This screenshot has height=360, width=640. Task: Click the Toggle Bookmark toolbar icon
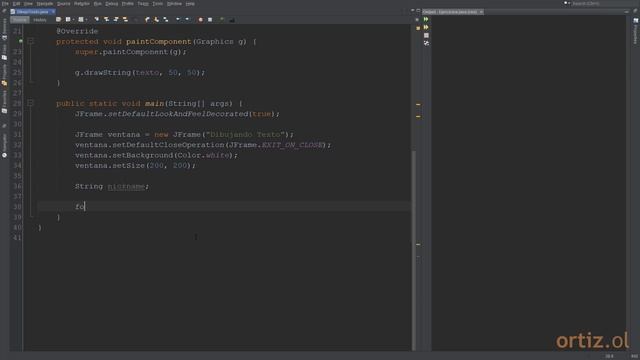tap(166, 19)
